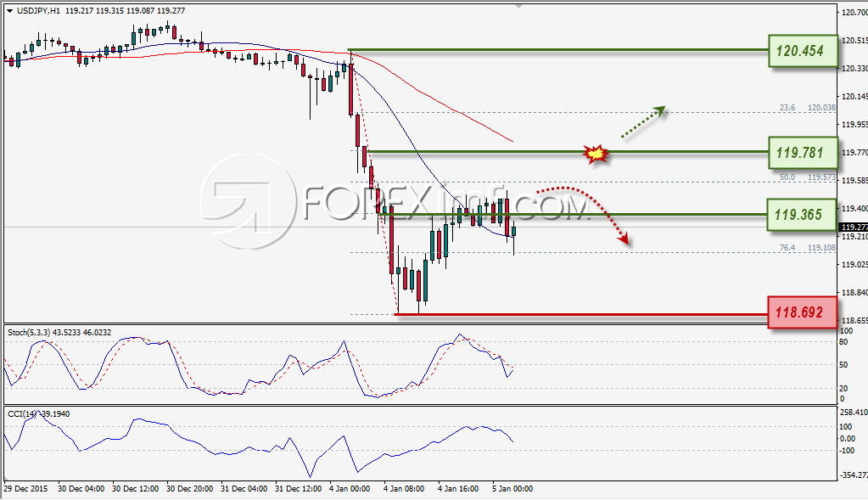Click the 80 level on Stochastic scale
This screenshot has width=868, height=500.
tap(843, 341)
